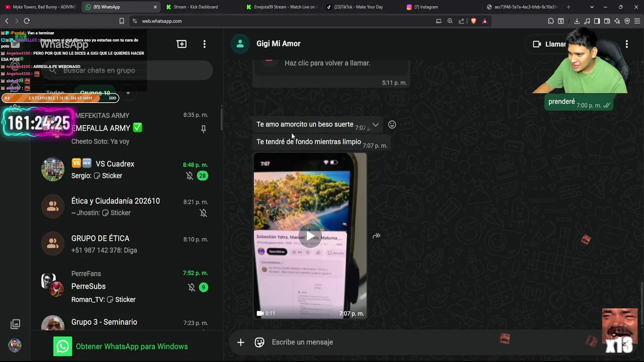Viewport: 644px width, 362px height.
Task: Play the video message
Action: [x=310, y=236]
